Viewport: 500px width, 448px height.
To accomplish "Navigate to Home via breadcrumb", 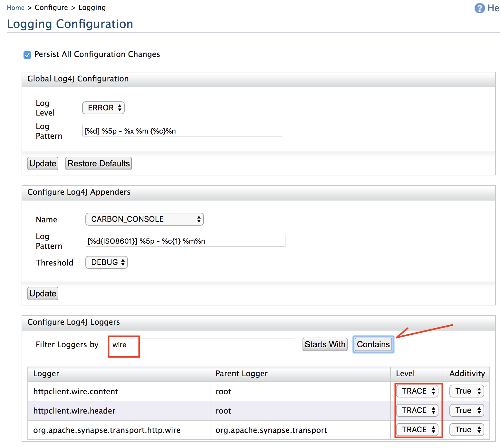I will (x=15, y=7).
